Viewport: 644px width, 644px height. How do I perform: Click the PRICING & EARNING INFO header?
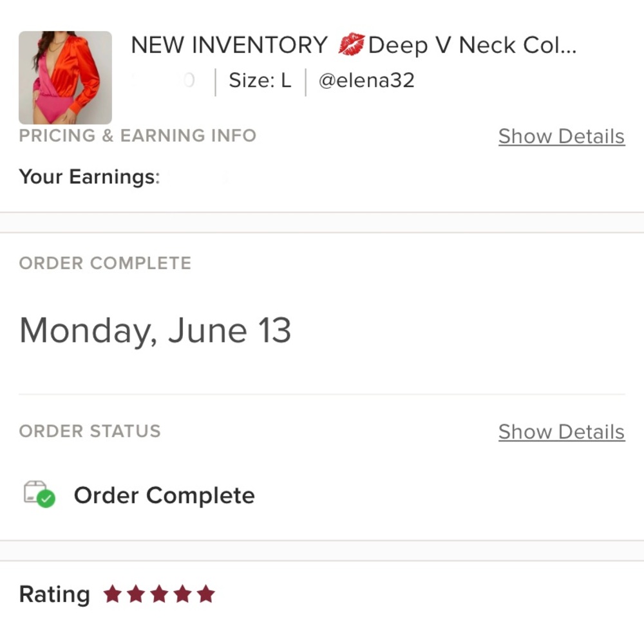pos(138,135)
